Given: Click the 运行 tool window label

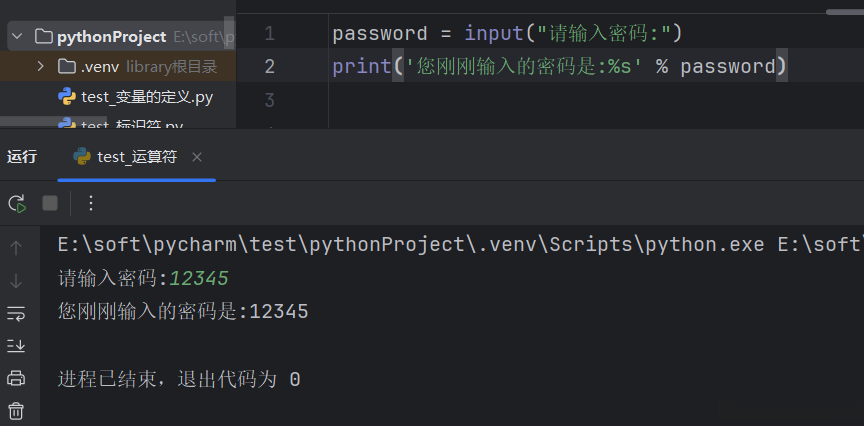Looking at the screenshot, I should coord(22,157).
